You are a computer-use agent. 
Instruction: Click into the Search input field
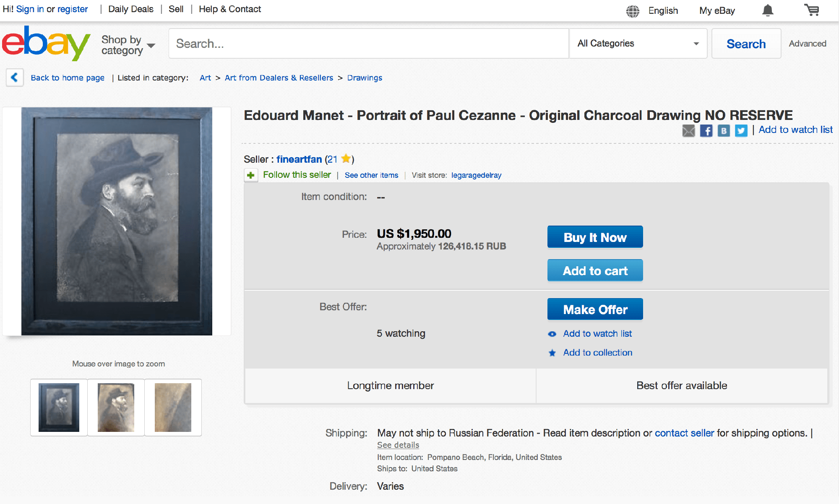[x=368, y=43]
